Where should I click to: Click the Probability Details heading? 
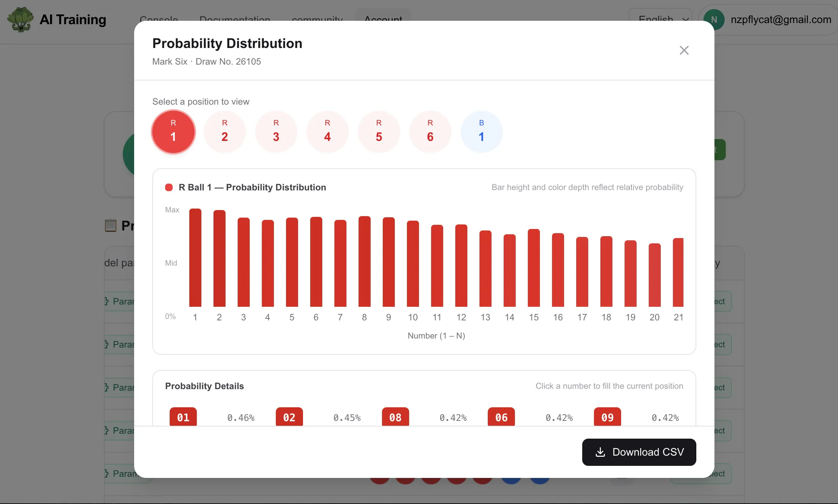click(204, 386)
